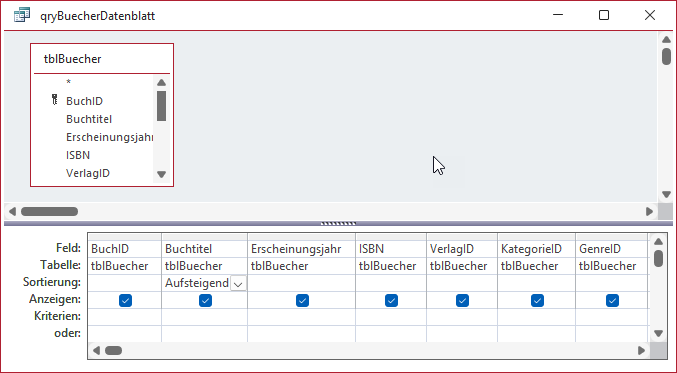Screen dimensions: 677x373
Task: Click the BuchID Feld cell in the grid
Action: (x=124, y=249)
